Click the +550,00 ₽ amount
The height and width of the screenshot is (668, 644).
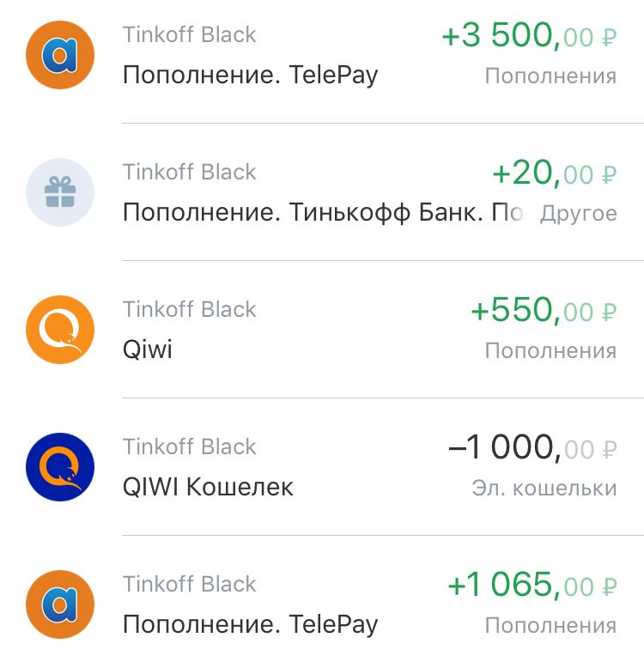[x=544, y=311]
